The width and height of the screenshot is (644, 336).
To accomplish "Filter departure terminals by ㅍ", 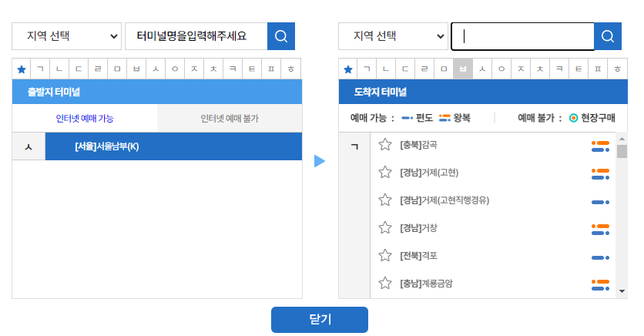I will (271, 69).
